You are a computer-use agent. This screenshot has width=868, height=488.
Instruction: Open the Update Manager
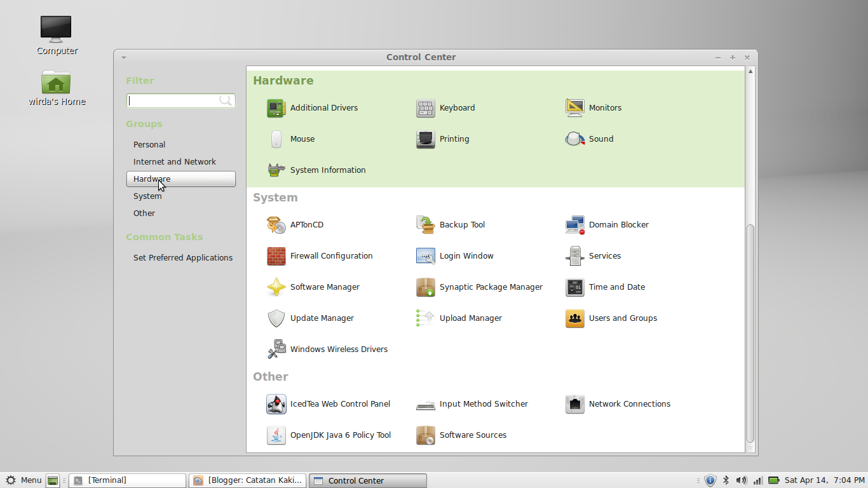click(x=323, y=318)
